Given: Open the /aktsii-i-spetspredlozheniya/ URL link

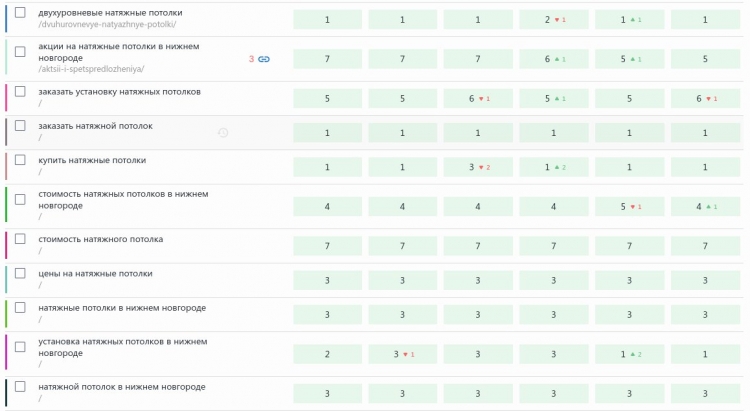Looking at the screenshot, I should click(91, 70).
